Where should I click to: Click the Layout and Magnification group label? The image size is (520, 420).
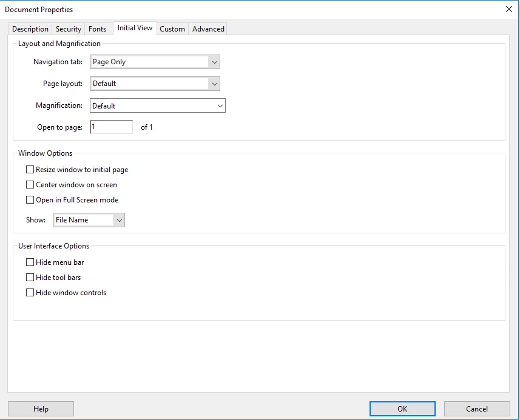(59, 44)
